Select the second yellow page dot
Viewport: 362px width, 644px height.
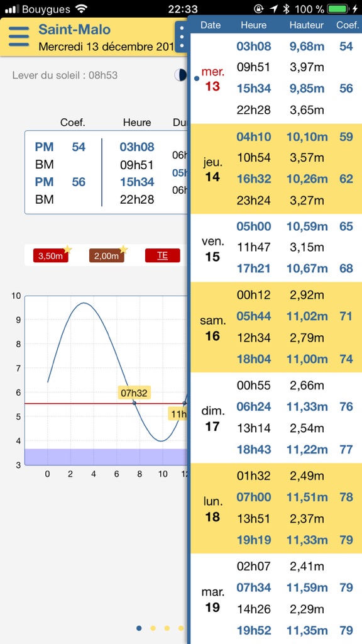click(167, 628)
